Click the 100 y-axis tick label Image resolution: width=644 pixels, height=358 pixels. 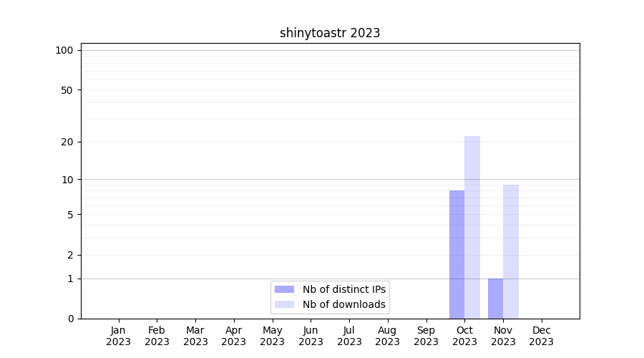click(x=64, y=50)
